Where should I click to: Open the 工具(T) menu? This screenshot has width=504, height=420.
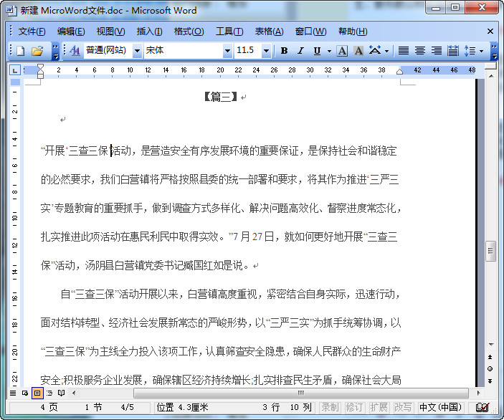pyautogui.click(x=229, y=32)
